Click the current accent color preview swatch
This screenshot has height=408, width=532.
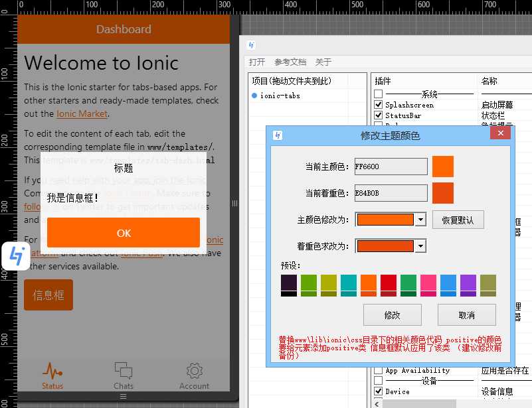[x=443, y=193]
